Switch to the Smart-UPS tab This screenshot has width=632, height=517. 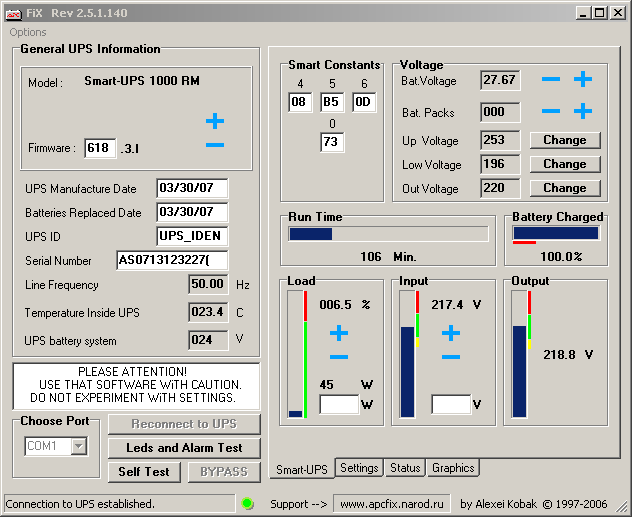coord(302,469)
